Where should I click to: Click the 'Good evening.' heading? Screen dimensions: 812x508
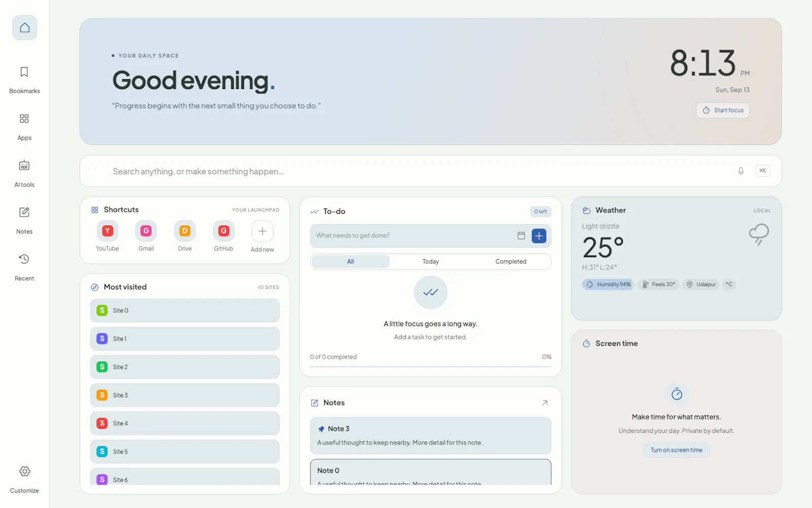pyautogui.click(x=194, y=80)
